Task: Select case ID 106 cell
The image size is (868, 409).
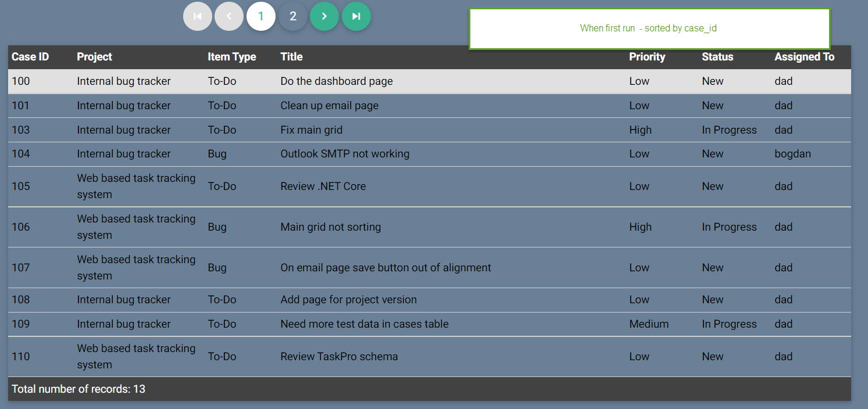Action: point(21,227)
